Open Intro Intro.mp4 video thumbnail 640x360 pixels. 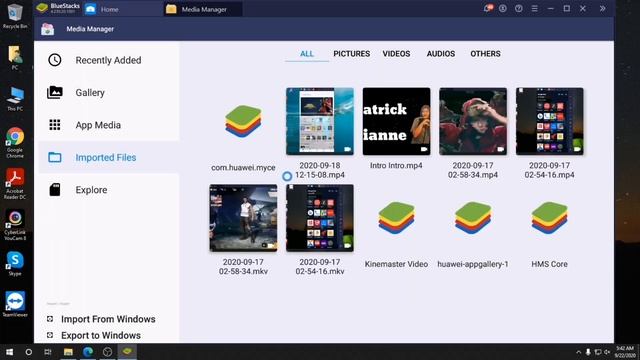pos(396,121)
